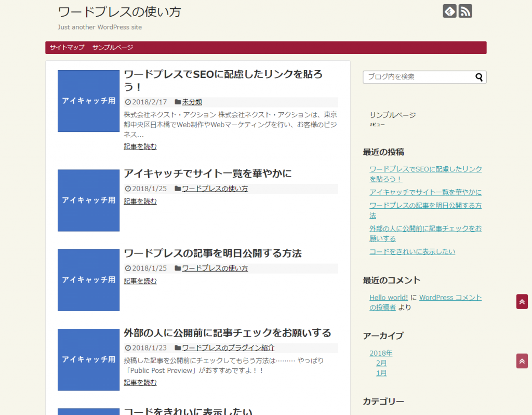Open post title アイキャッチでサイト一覧を華やかに

[x=208, y=173]
